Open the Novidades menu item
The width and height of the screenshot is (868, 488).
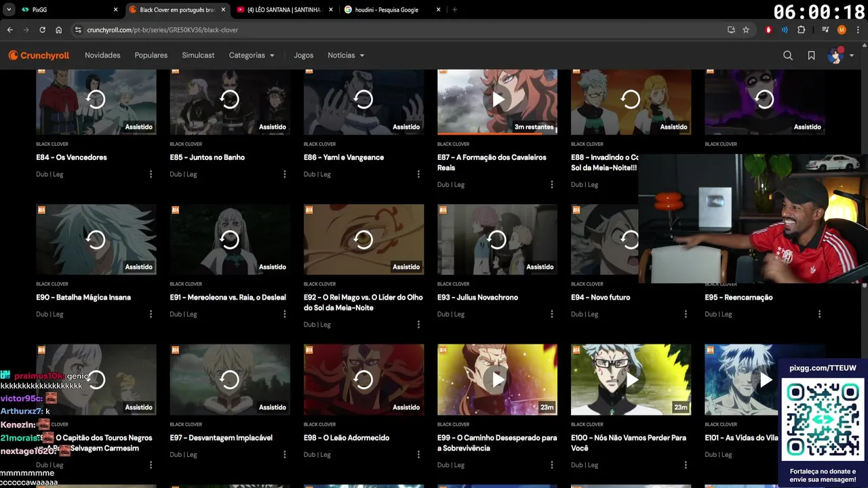click(102, 56)
